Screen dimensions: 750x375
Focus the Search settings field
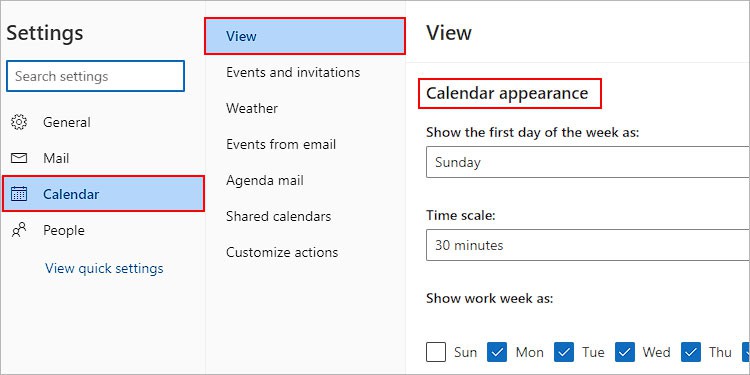95,76
